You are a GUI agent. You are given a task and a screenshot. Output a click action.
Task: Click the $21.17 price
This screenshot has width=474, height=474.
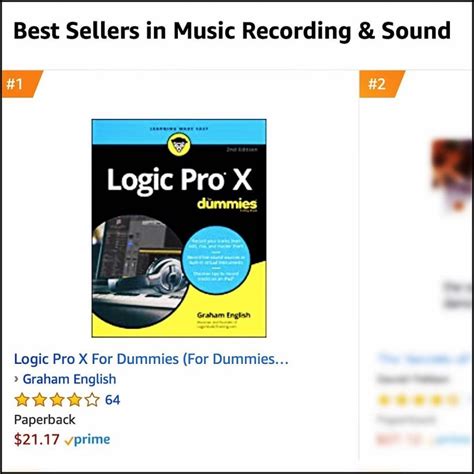point(37,440)
